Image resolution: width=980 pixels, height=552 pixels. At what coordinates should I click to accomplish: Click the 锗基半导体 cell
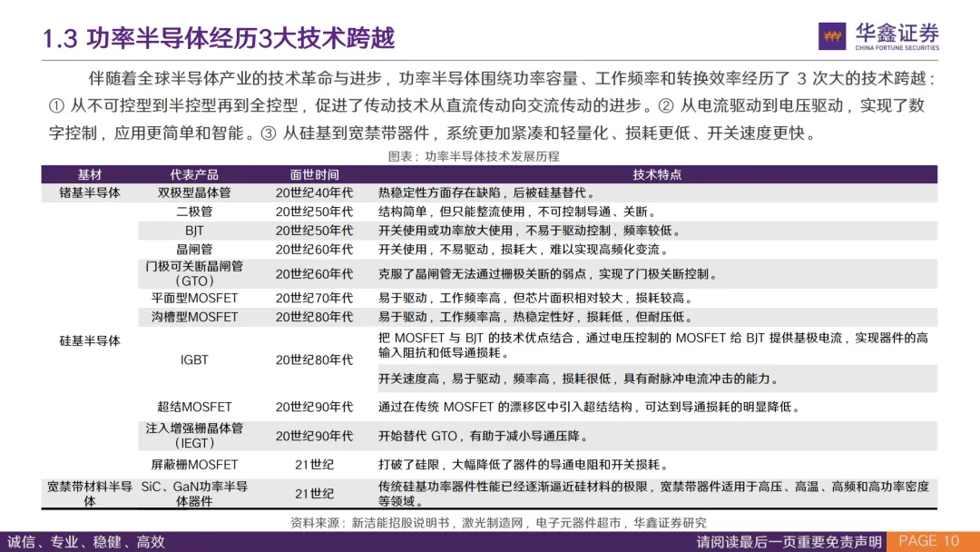pos(89,192)
